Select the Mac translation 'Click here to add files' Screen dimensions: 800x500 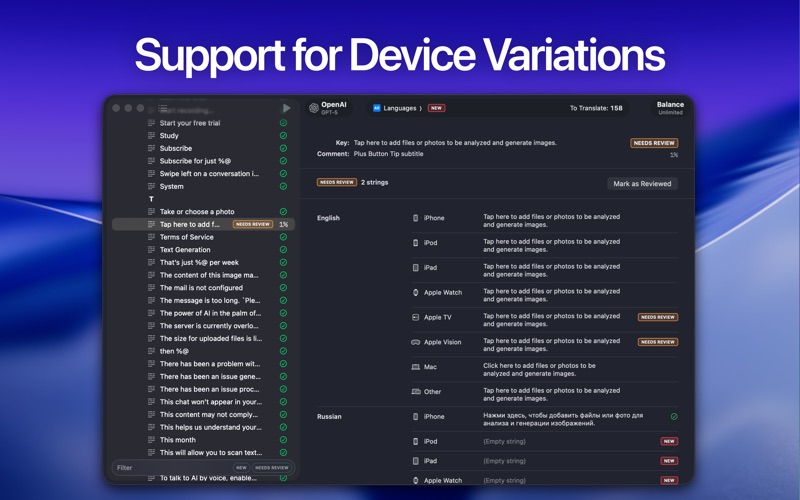point(539,370)
